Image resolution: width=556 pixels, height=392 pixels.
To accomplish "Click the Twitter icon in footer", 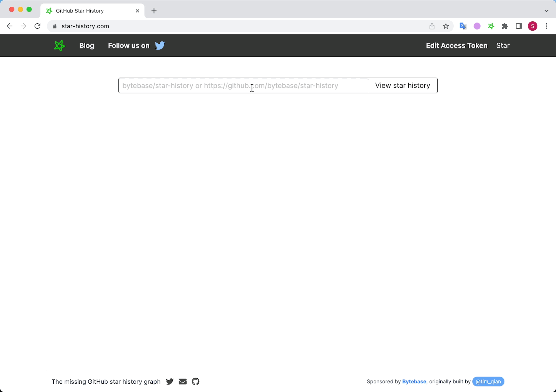I will click(170, 382).
